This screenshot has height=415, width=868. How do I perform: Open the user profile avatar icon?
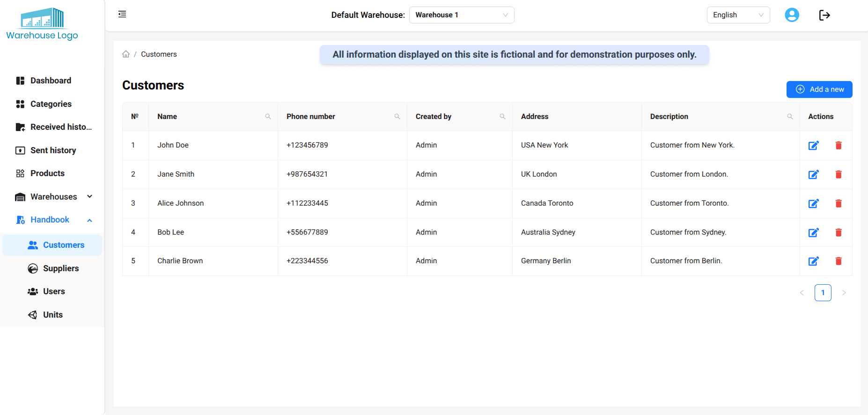pos(792,15)
